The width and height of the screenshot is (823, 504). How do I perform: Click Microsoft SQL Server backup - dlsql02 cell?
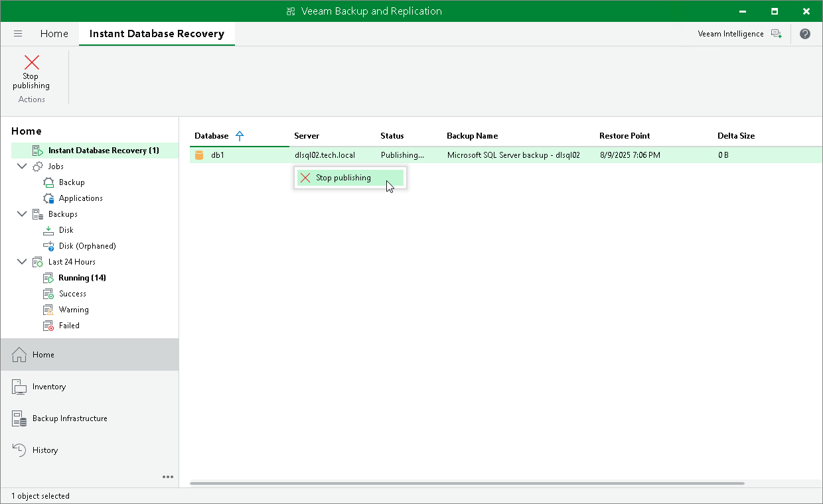(x=514, y=155)
